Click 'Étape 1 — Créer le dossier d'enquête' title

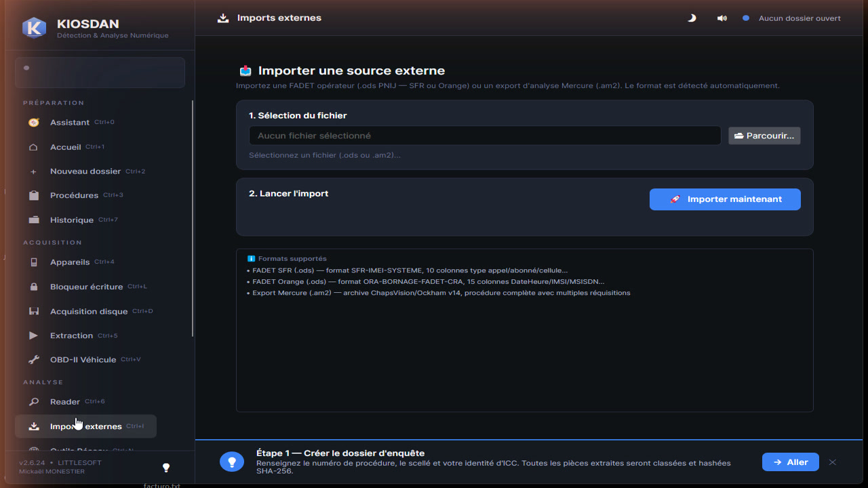(x=340, y=453)
